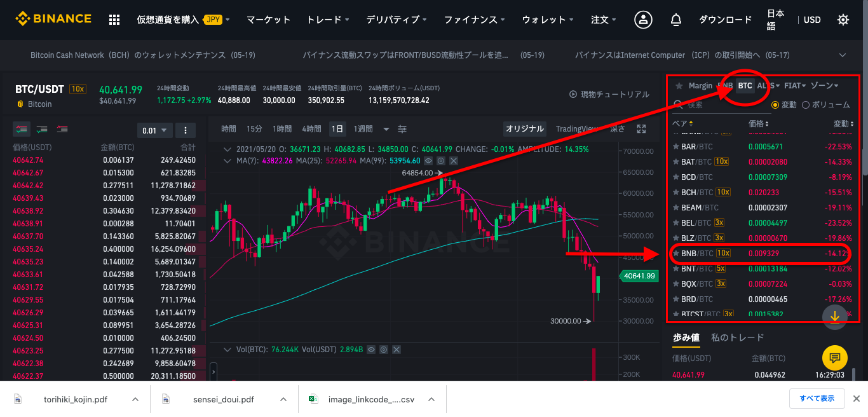This screenshot has height=417, width=868.
Task: Show order book with both bids and asks
Action: 22,129
